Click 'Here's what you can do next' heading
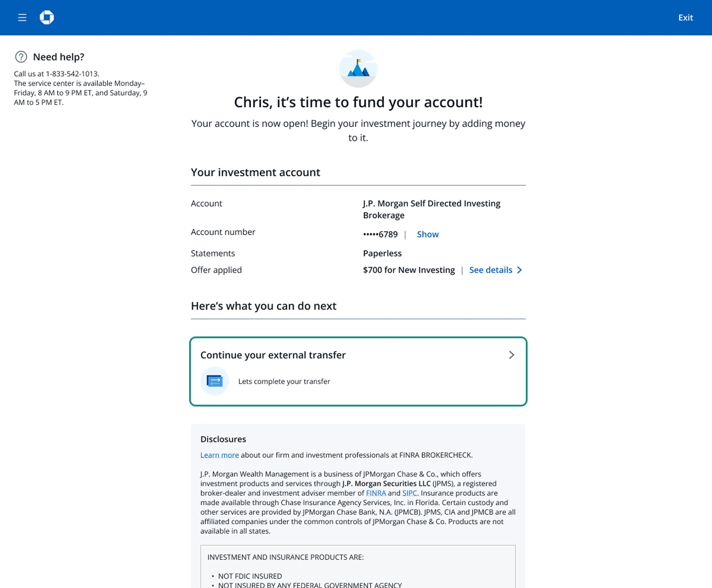 point(263,306)
